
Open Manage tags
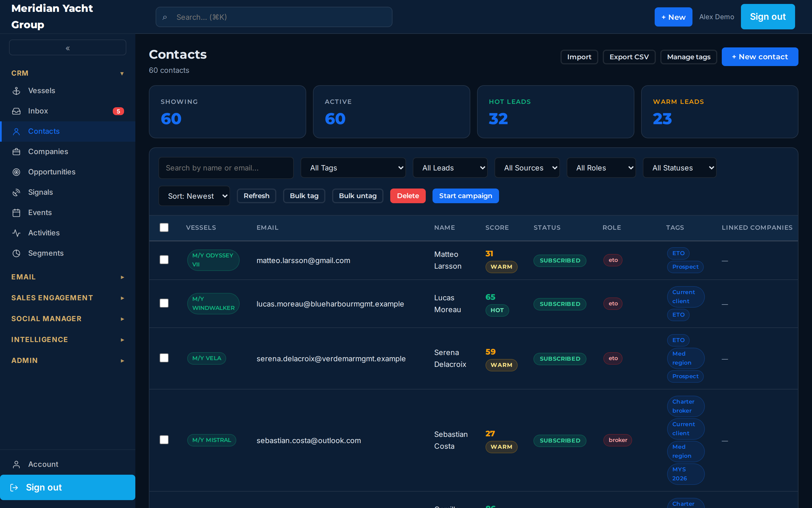(x=689, y=57)
